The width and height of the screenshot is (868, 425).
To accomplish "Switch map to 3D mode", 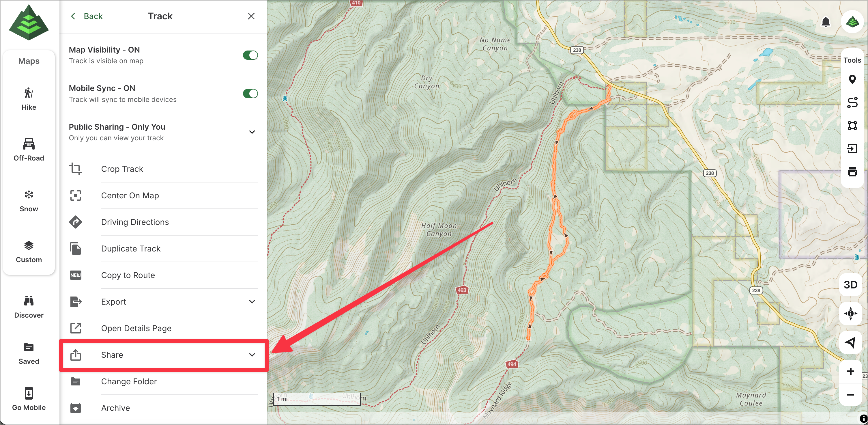I will click(850, 285).
